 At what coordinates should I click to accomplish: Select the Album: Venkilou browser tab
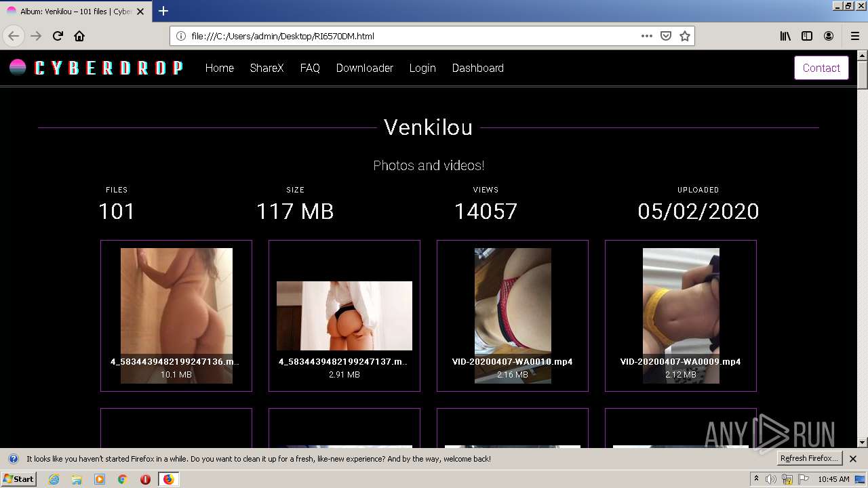(76, 11)
